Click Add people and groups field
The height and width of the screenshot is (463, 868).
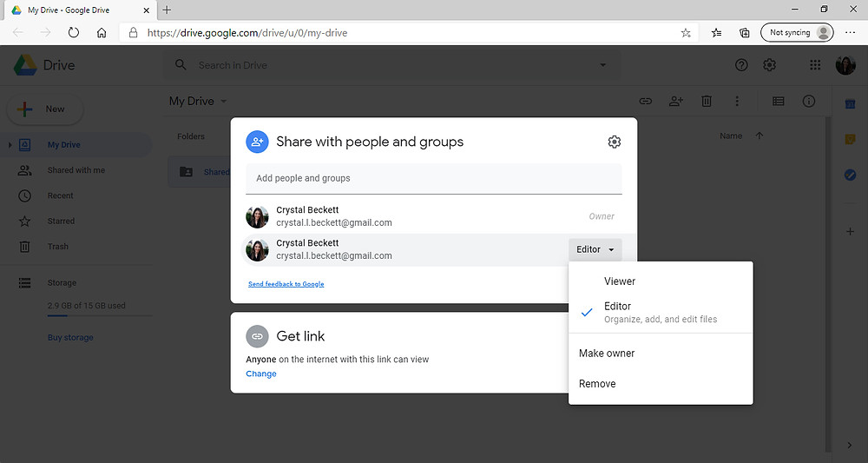tap(434, 178)
